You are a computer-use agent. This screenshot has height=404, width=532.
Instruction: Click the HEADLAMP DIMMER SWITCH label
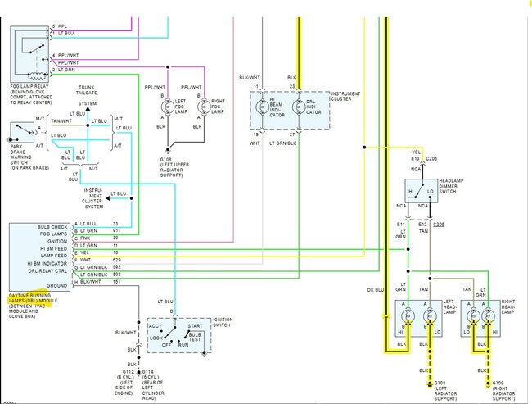[451, 186]
